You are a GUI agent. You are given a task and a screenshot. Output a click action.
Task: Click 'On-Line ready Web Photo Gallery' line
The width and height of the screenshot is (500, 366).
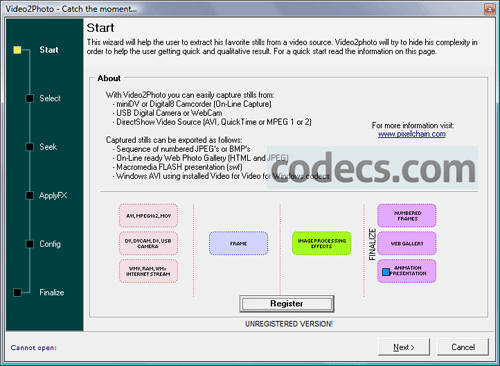point(200,158)
